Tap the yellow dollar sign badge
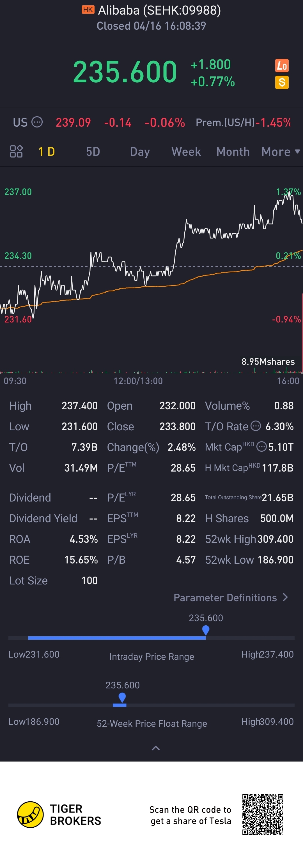Screen dimensions: 303x868 tap(282, 82)
